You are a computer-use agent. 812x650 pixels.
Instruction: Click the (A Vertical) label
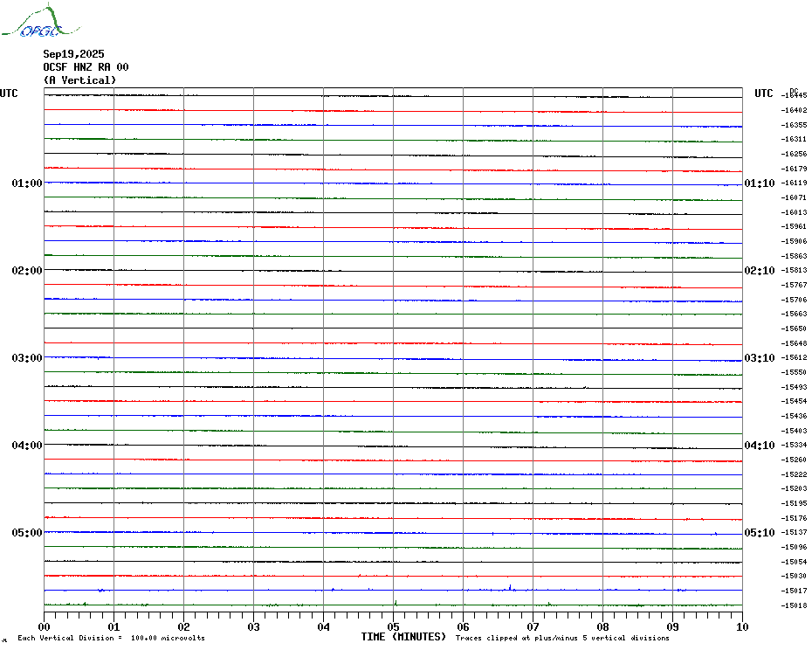pos(79,80)
